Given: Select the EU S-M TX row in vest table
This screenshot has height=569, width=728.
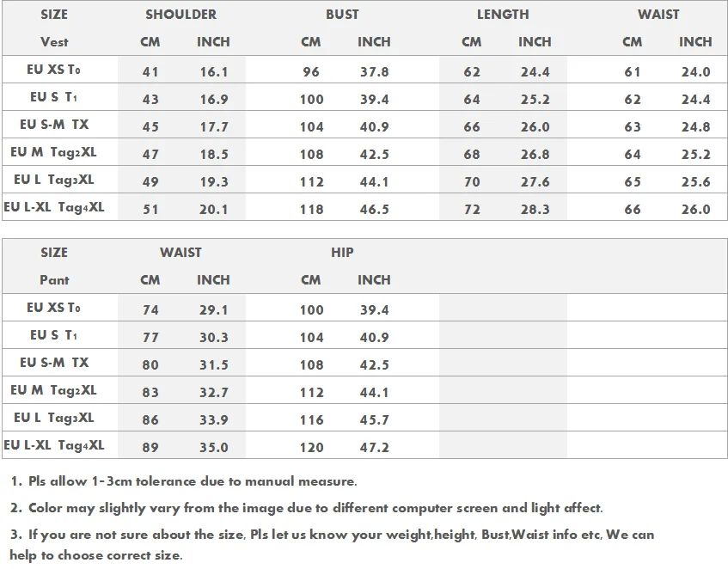Looking at the screenshot, I should point(54,125).
